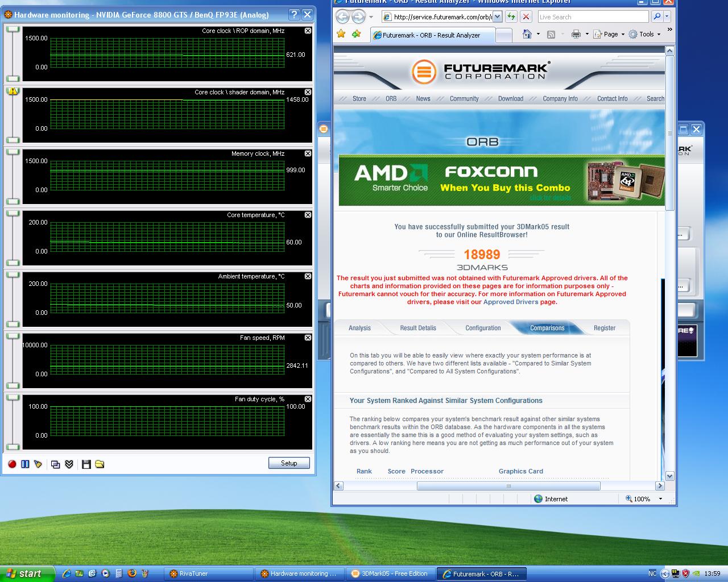Open Store link in Futuremark navigation
728x582 pixels.
coord(359,98)
